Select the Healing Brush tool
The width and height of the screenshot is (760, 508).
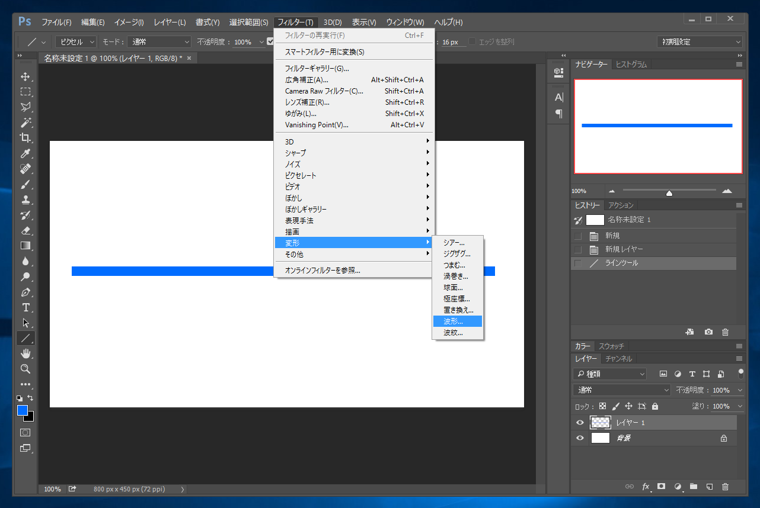pos(26,169)
